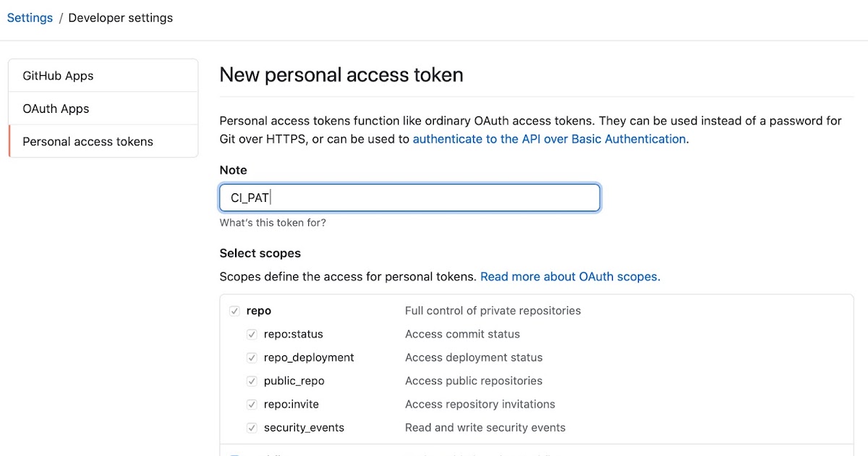
Task: Select Personal access tokens in sidebar
Action: point(88,141)
